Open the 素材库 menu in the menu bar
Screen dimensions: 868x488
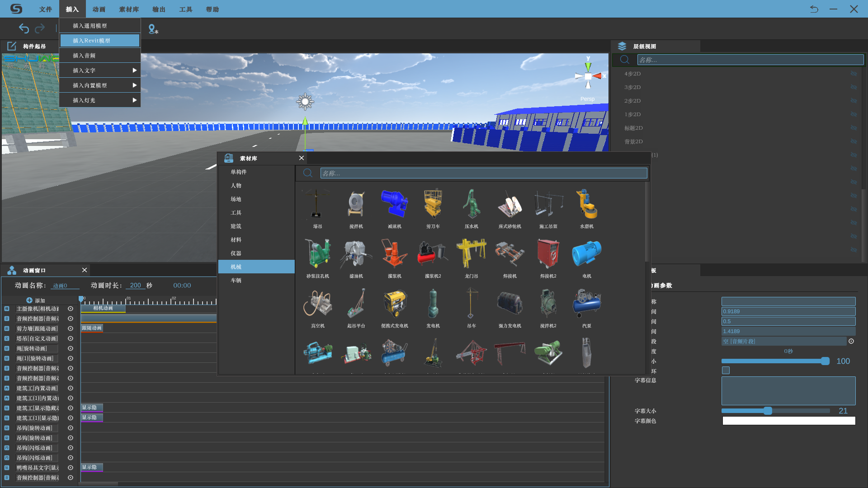point(129,9)
